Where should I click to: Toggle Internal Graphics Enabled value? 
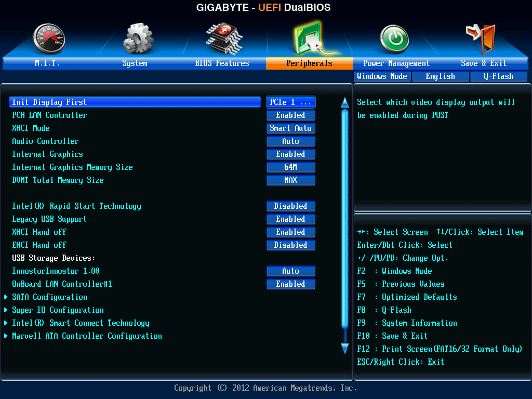point(291,154)
